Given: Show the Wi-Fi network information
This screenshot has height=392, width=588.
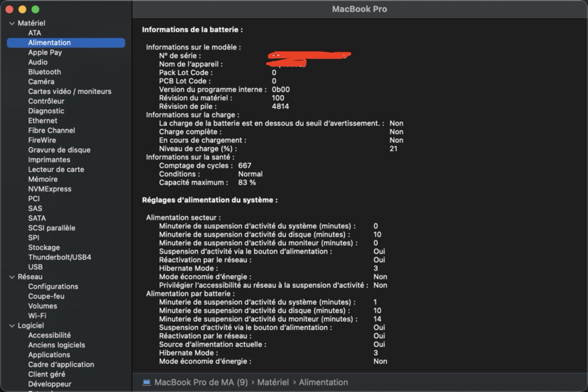Looking at the screenshot, I should pos(37,316).
